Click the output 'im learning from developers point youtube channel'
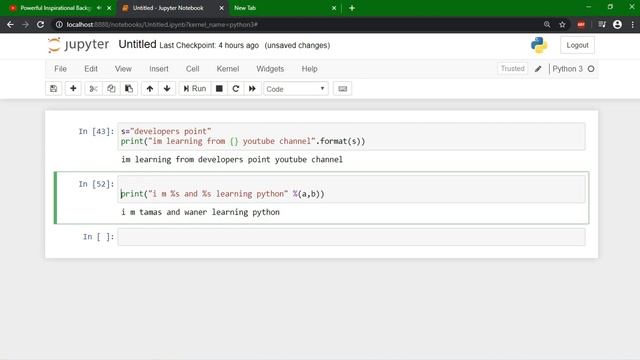640x360 pixels. 232,160
